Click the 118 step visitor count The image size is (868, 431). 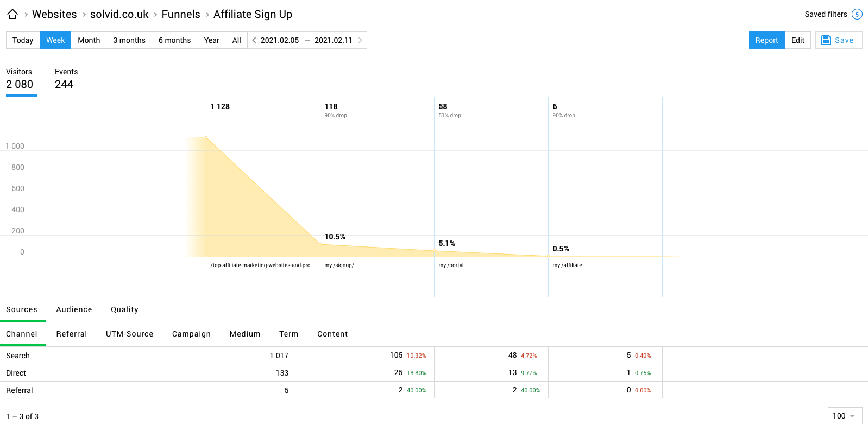(331, 106)
